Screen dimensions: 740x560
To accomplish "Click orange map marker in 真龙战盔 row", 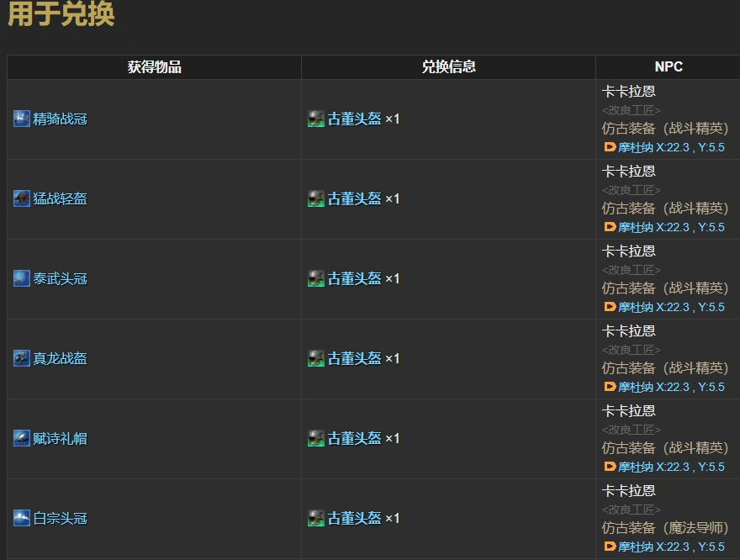I will pyautogui.click(x=610, y=387).
